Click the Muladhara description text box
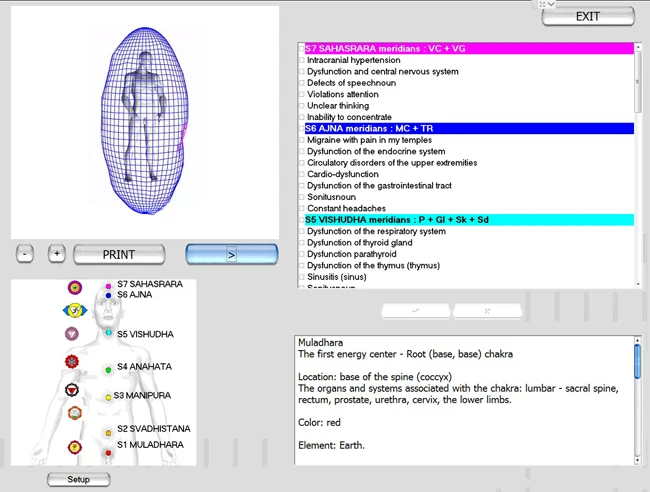 tap(464, 400)
